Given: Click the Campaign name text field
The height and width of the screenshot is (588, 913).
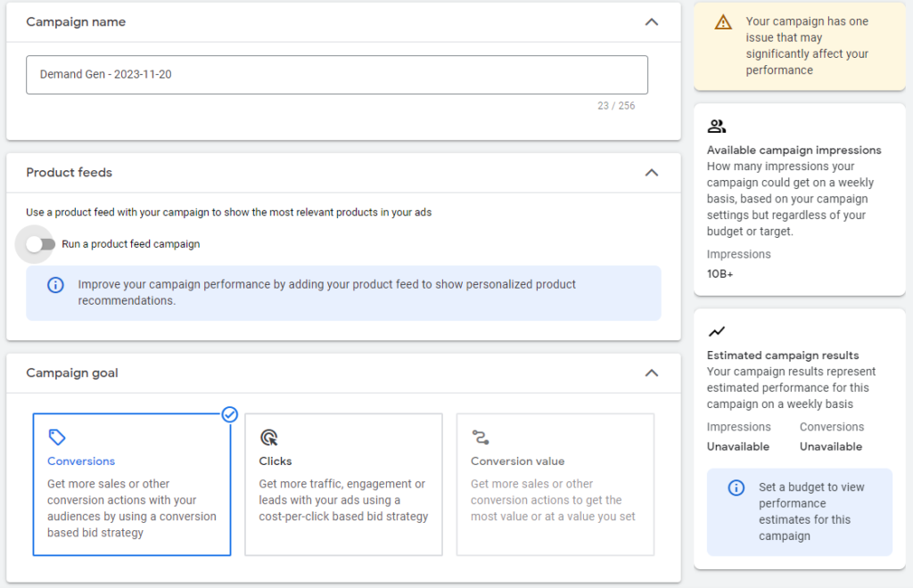Looking at the screenshot, I should tap(336, 75).
